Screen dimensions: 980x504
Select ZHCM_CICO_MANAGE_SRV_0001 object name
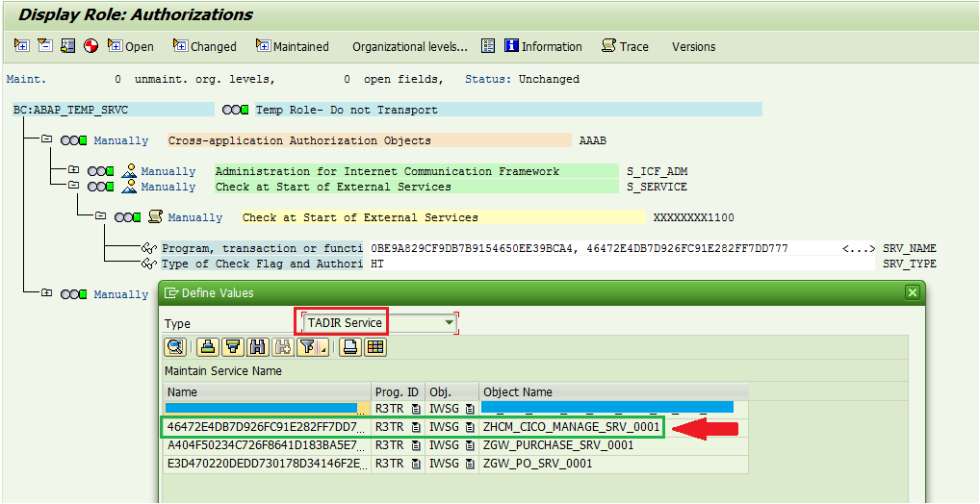click(571, 428)
